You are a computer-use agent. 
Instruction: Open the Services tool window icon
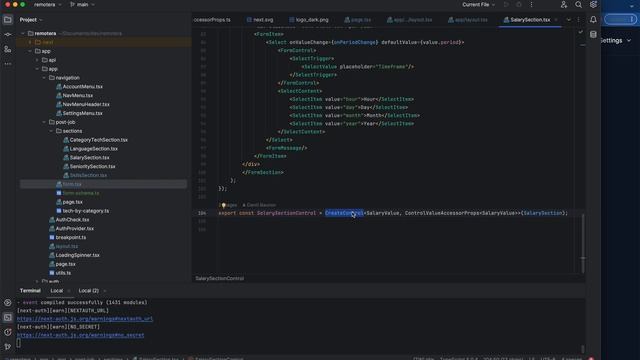pos(8,303)
